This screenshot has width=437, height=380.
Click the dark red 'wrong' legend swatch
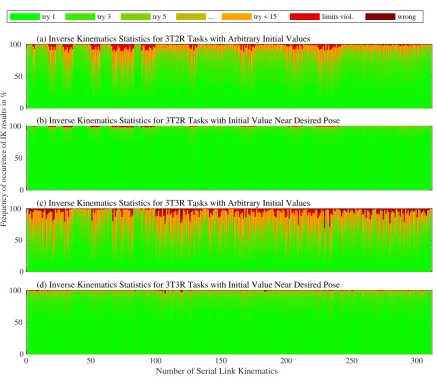[380, 16]
